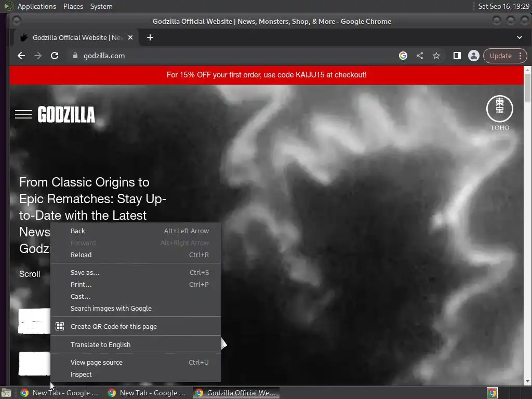Select Reload in the context menu
The width and height of the screenshot is (532, 399).
point(136,255)
